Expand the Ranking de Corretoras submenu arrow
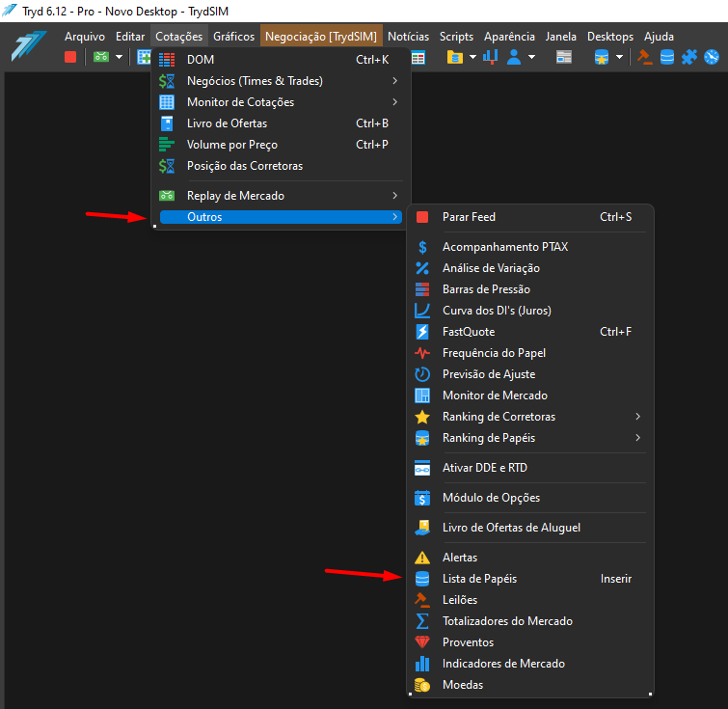This screenshot has width=728, height=709. [x=638, y=417]
